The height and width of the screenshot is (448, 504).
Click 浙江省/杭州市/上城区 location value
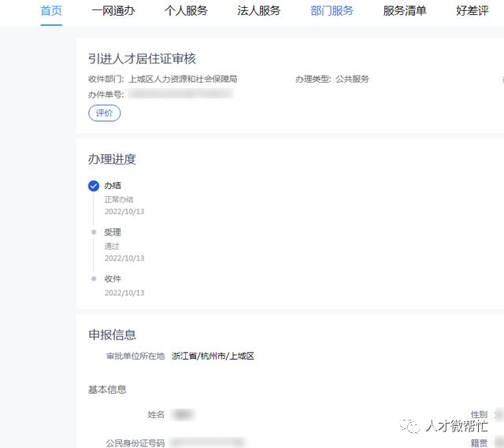click(213, 356)
